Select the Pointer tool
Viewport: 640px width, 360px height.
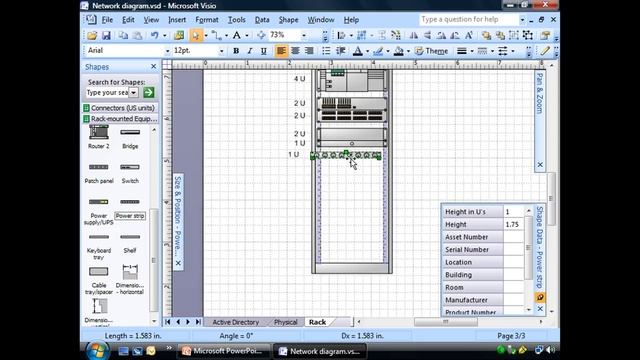pos(196,36)
